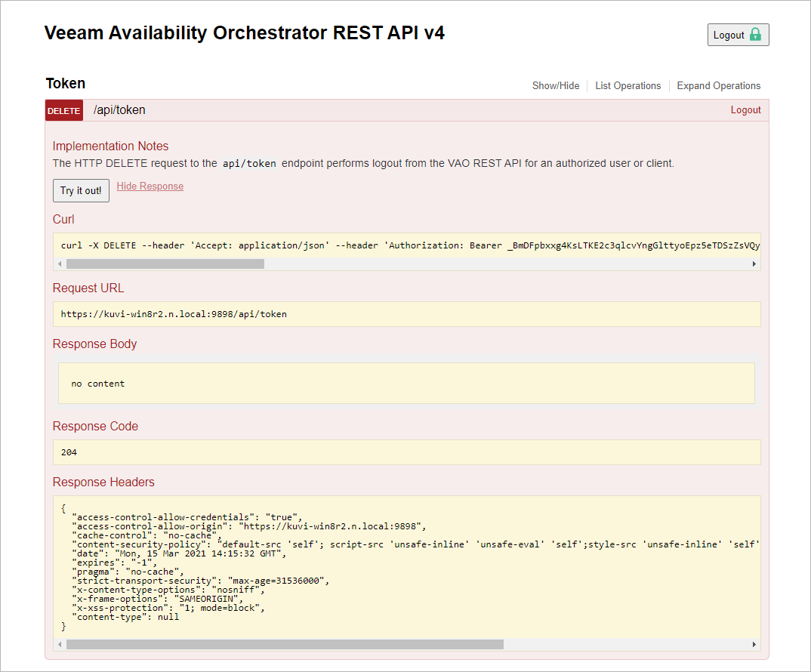Viewport: 811px width, 672px height.
Task: Click the "x-frame-options": "SAMEORIGIN" line
Action: [158, 599]
